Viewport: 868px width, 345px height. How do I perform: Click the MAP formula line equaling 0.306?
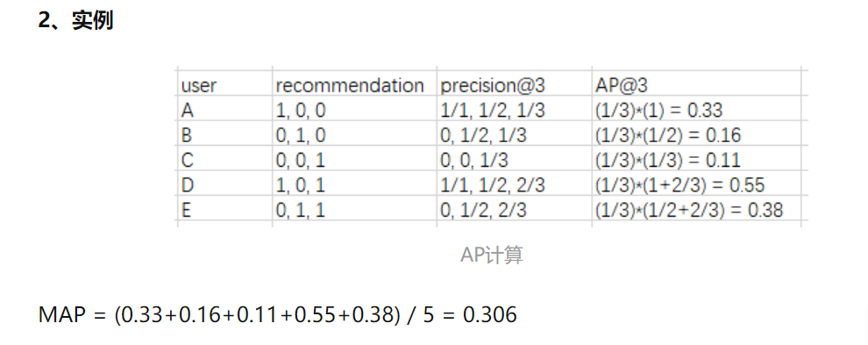(x=277, y=316)
